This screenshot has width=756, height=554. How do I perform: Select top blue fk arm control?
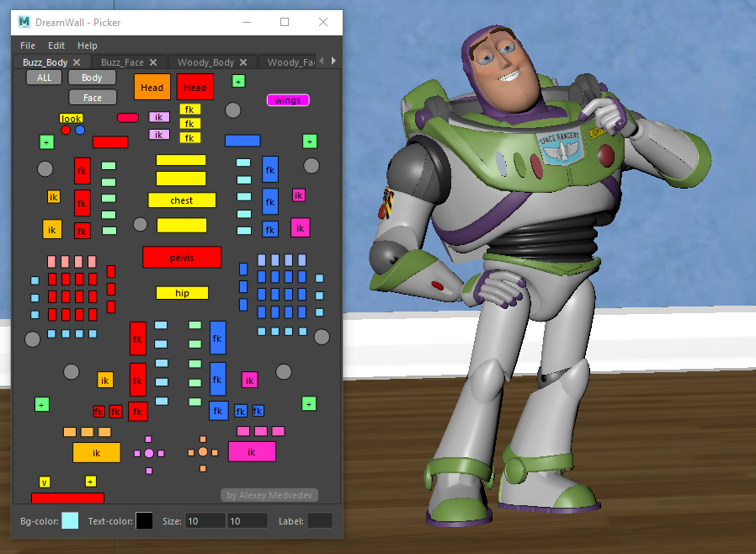(270, 169)
